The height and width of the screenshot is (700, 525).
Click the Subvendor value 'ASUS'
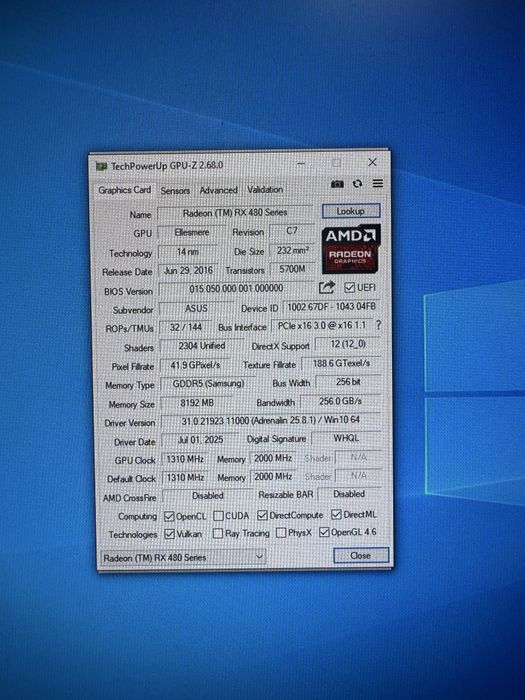pos(196,309)
